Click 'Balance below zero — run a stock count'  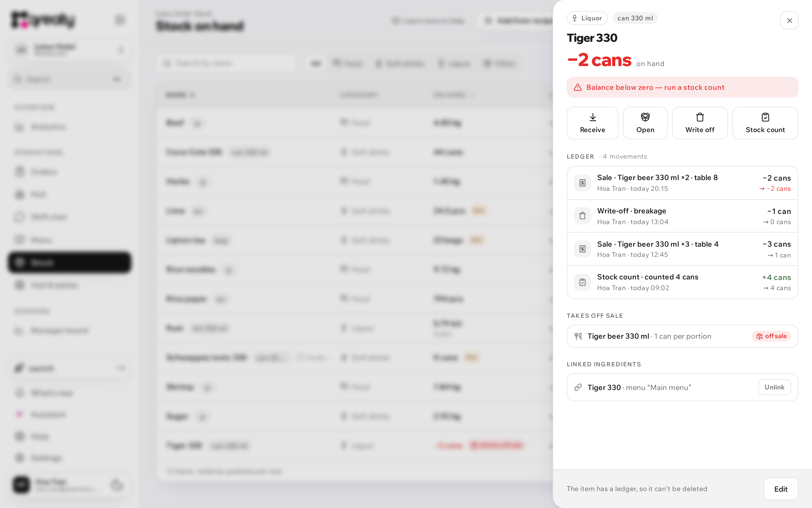(x=655, y=87)
